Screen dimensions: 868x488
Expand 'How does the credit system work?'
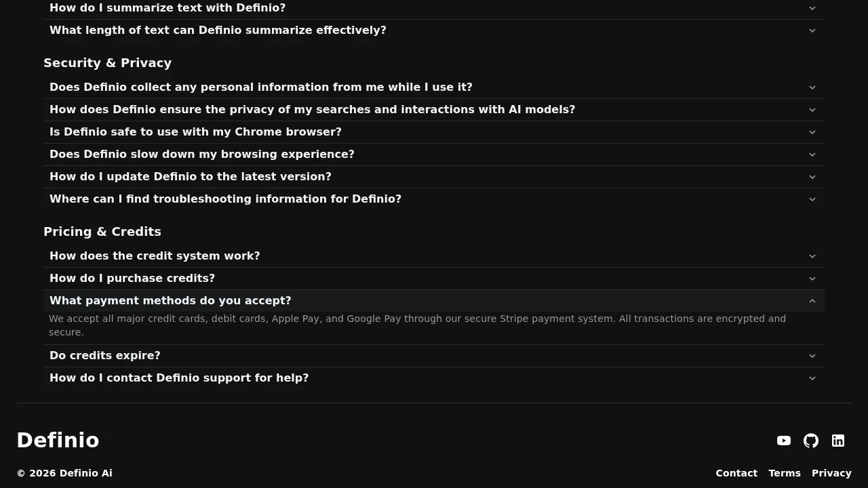click(434, 256)
